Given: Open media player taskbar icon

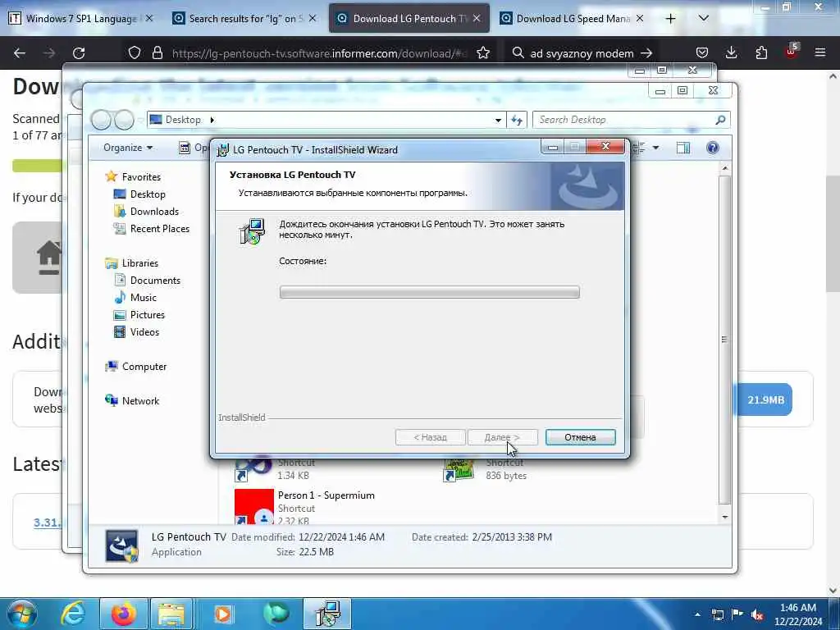Looking at the screenshot, I should coord(222,614).
